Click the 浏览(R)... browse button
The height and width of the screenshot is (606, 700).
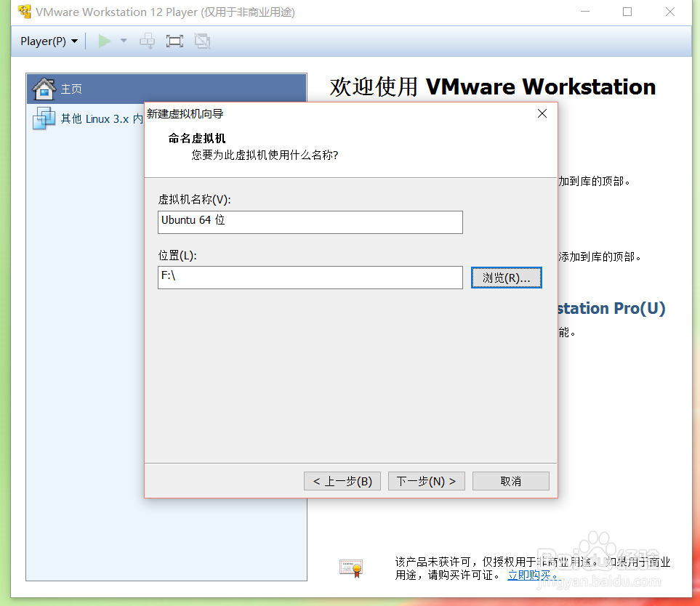coord(506,278)
